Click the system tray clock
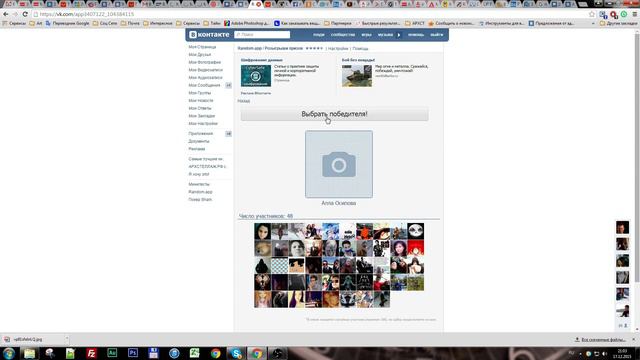 (x=622, y=353)
